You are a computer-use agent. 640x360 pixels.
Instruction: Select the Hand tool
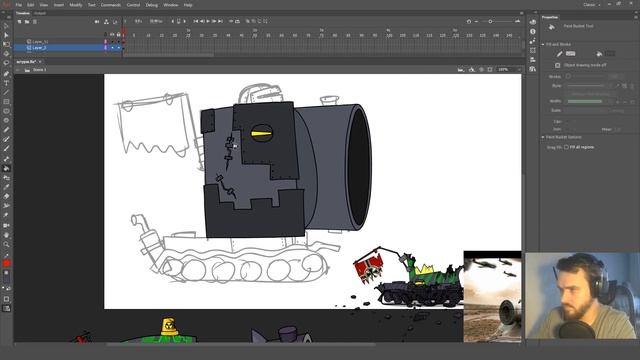(6, 235)
